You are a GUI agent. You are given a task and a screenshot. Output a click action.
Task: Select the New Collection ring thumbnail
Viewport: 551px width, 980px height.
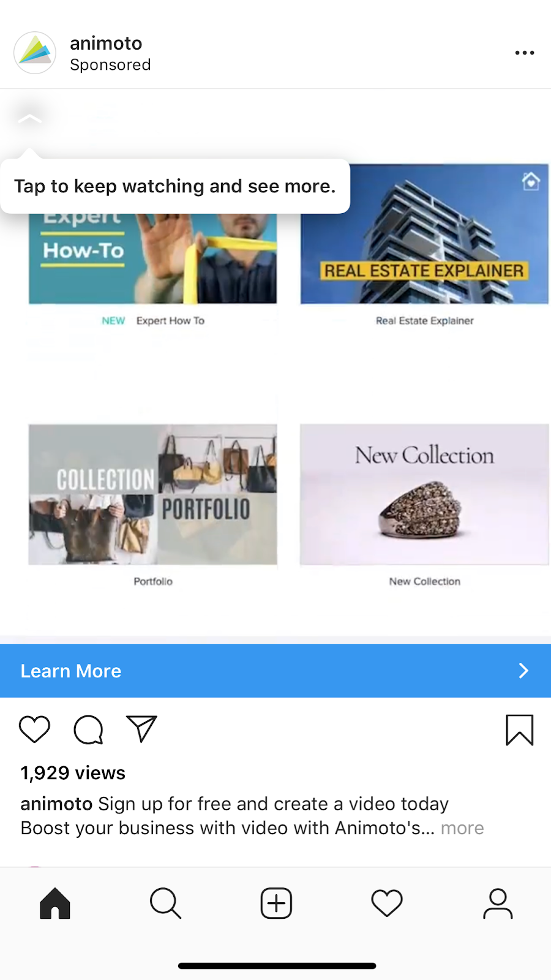(x=424, y=494)
